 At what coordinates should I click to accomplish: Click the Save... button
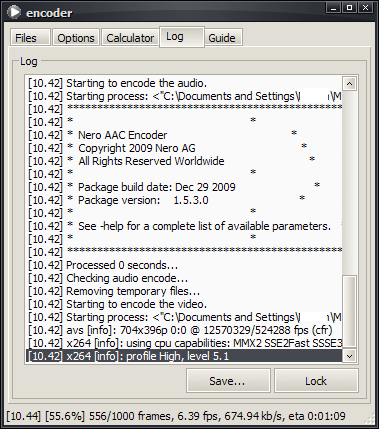[x=228, y=380]
